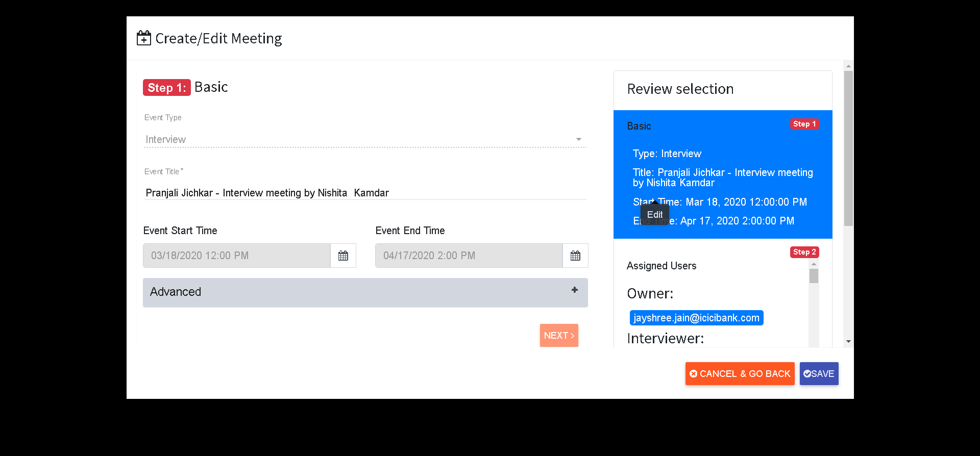Screen dimensions: 980x456
Task: Click the checkmark icon on Save button
Action: tap(807, 374)
